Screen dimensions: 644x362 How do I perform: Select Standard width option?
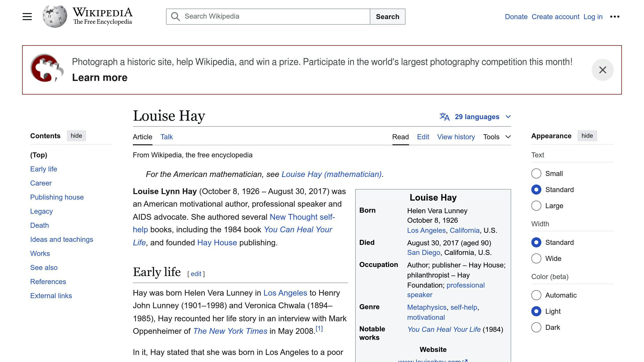[x=536, y=242]
